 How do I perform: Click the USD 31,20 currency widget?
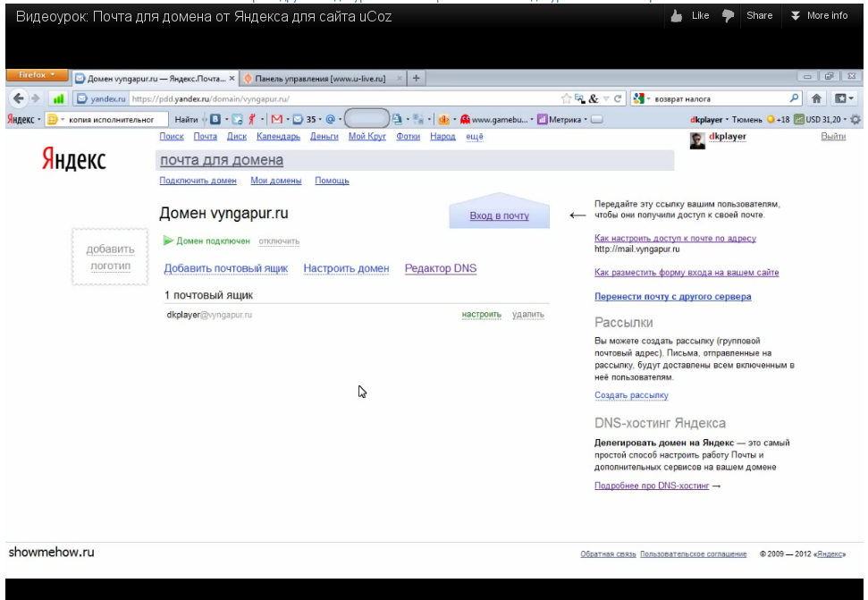[821, 119]
